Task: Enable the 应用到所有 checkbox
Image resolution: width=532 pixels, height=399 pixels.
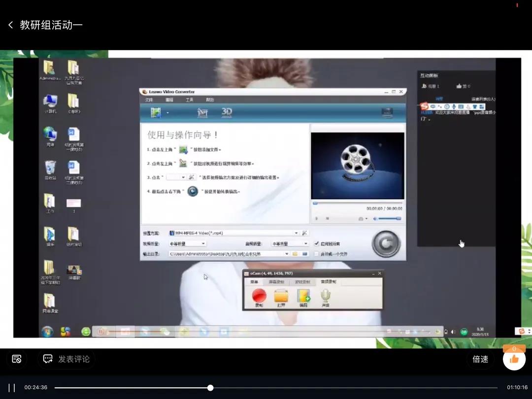Action: (x=317, y=243)
